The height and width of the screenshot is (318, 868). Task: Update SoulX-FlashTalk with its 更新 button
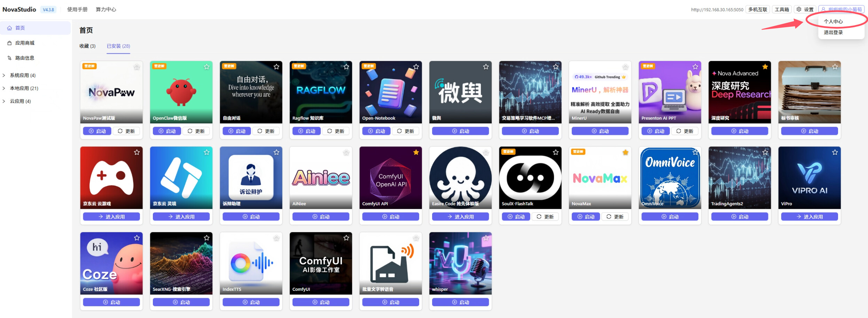pos(545,217)
